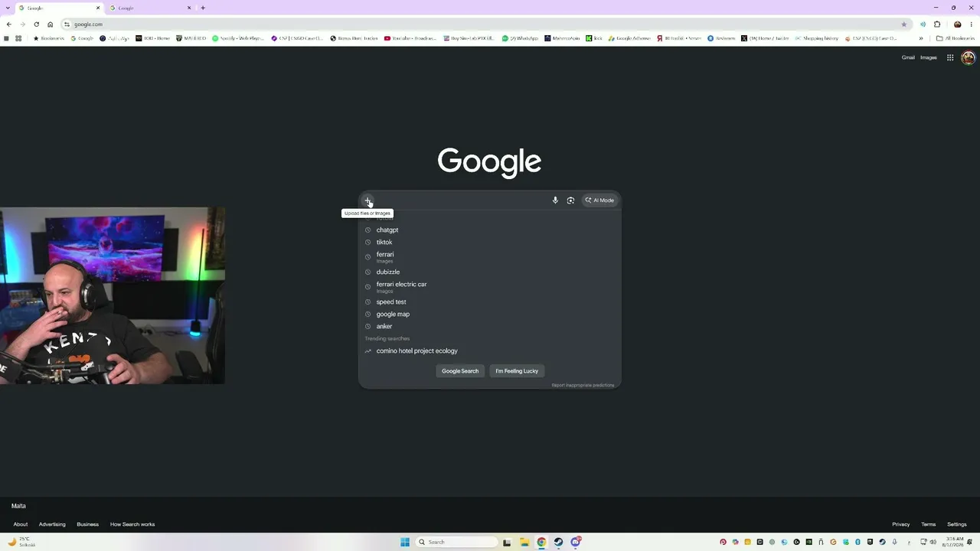Open the Gmail link

(x=908, y=57)
